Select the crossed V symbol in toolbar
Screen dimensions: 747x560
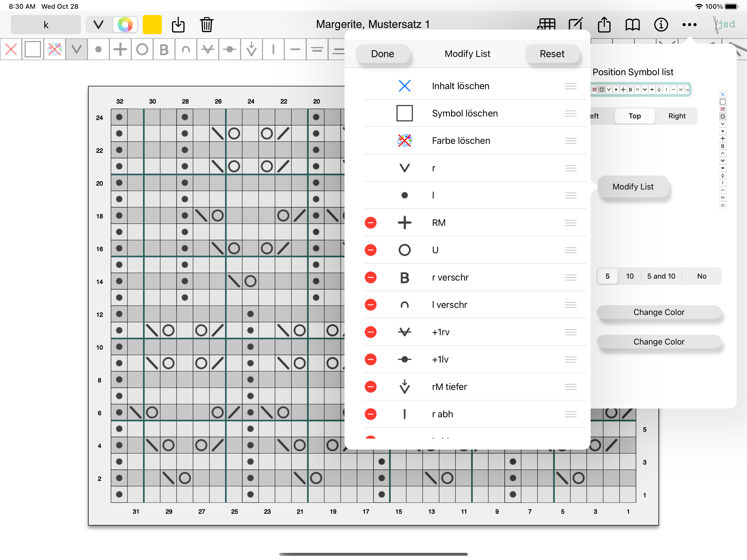(208, 49)
